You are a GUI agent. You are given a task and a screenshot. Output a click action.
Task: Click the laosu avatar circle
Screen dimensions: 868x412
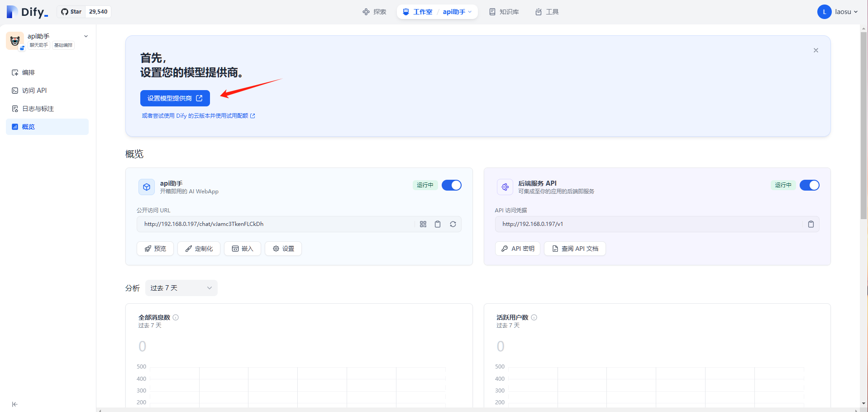tap(824, 12)
